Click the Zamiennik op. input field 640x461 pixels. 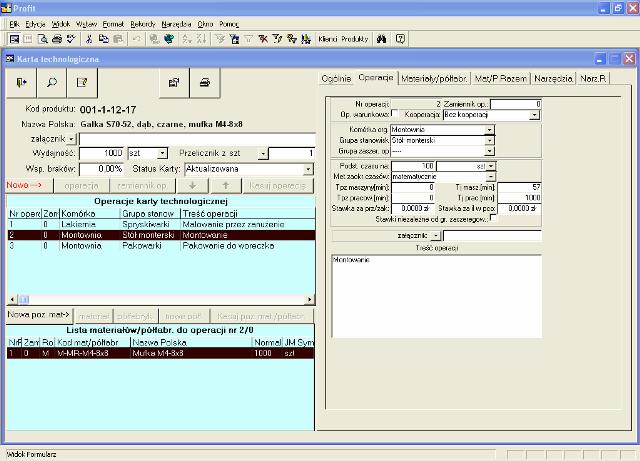(x=516, y=105)
